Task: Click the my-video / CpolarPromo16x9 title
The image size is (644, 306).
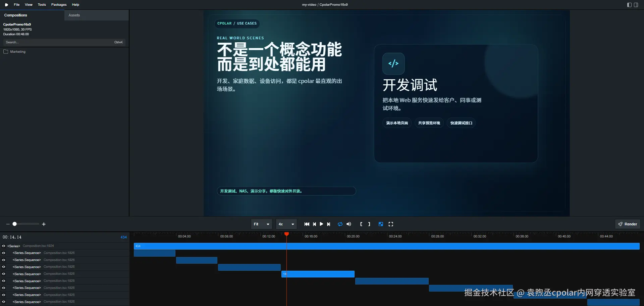Action: (325, 5)
